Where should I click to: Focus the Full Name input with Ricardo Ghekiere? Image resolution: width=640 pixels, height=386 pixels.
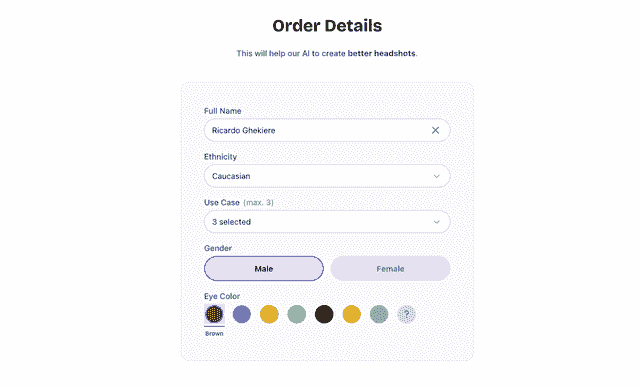(327, 130)
